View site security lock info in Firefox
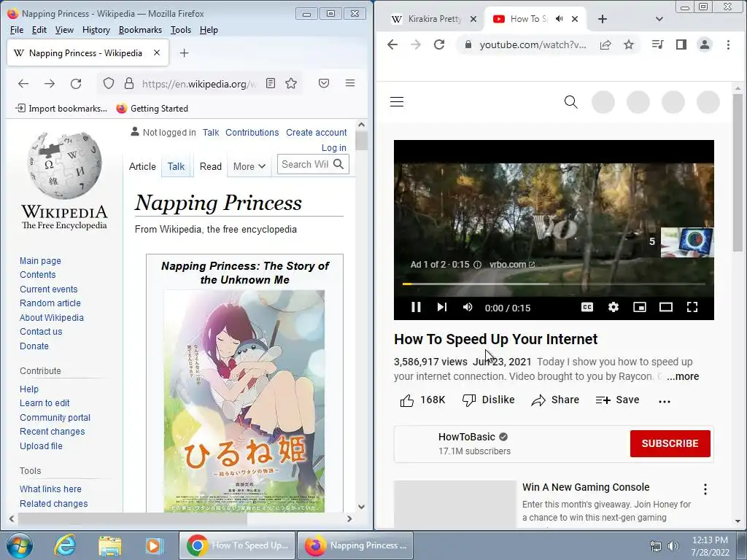The height and width of the screenshot is (560, 747). pyautogui.click(x=129, y=84)
